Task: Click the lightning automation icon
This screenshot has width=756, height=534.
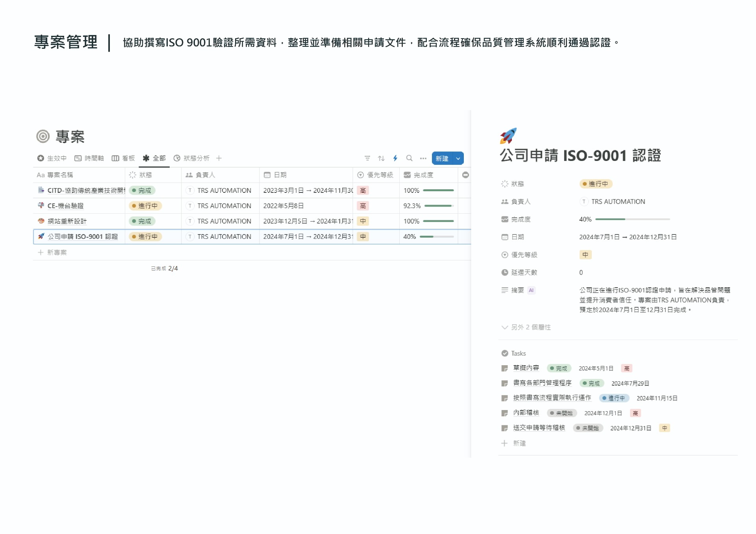Action: click(x=395, y=158)
